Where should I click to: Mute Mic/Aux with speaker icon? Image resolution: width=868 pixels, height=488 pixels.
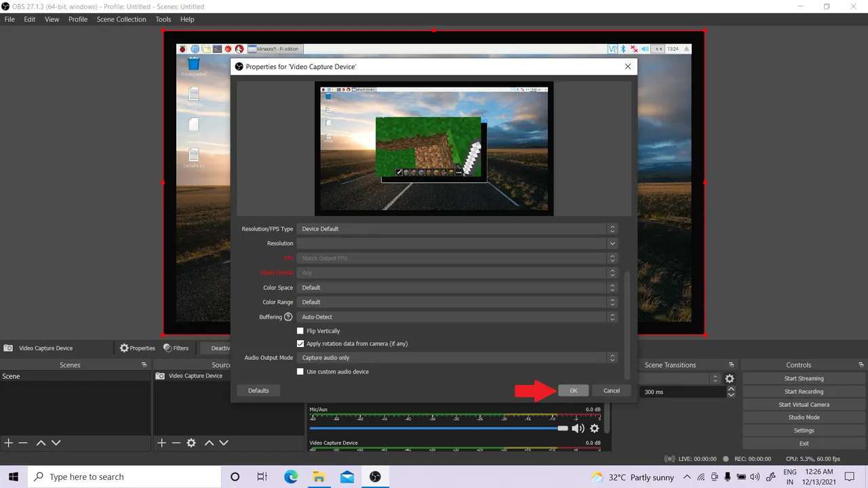click(x=578, y=428)
